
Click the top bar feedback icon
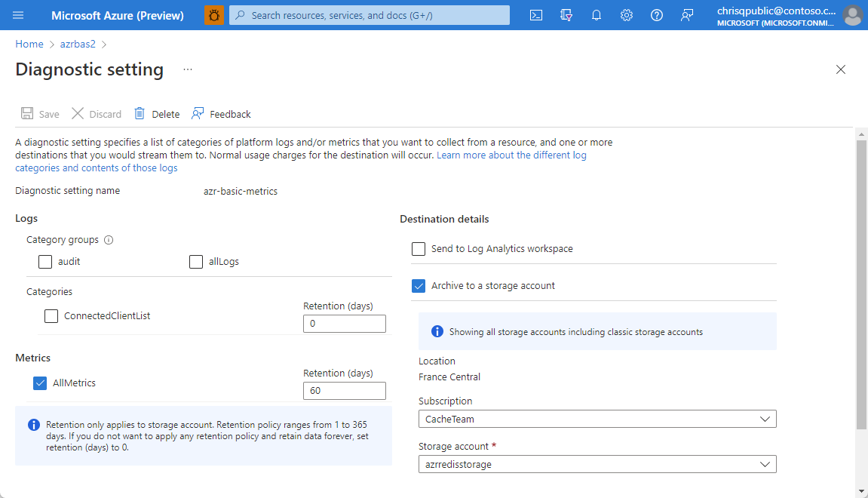(687, 15)
